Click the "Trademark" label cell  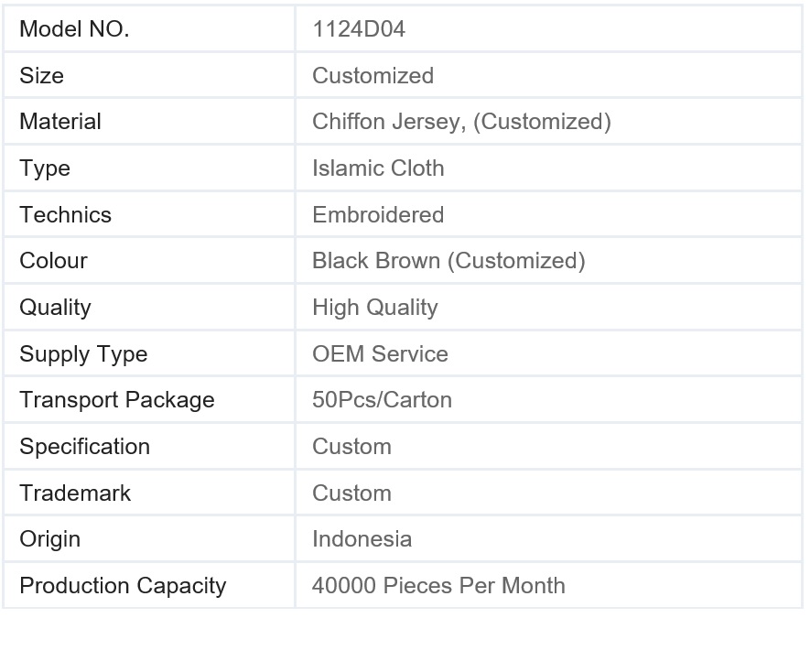tap(75, 493)
